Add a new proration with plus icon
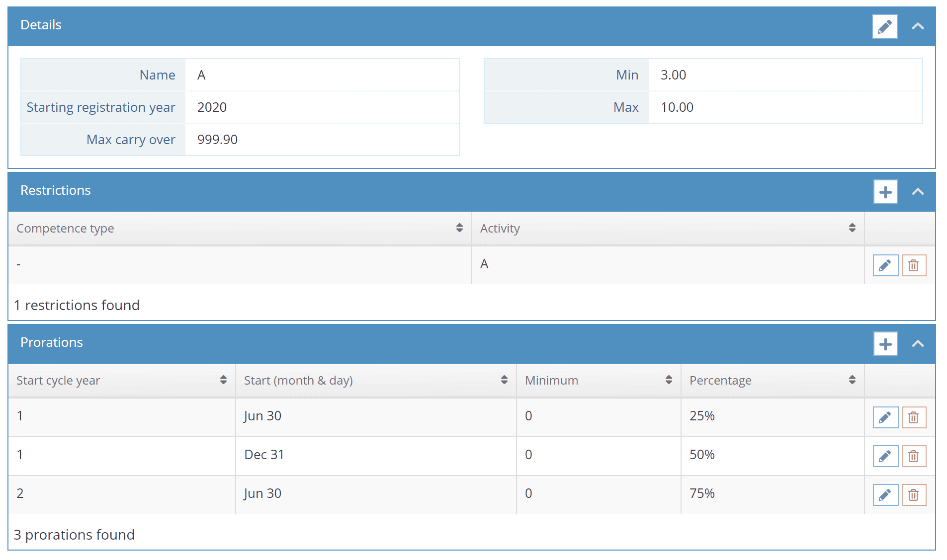 point(885,344)
